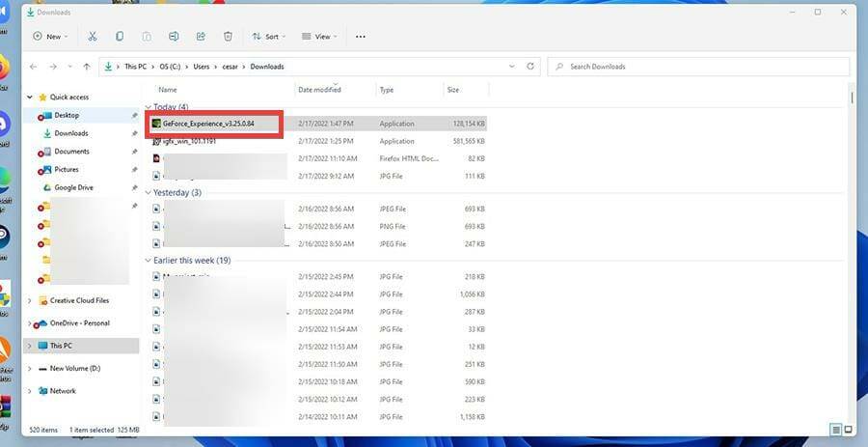The height and width of the screenshot is (447, 868).
Task: Select GeForce_Experience_v3.25.0.84 file
Action: click(214, 124)
